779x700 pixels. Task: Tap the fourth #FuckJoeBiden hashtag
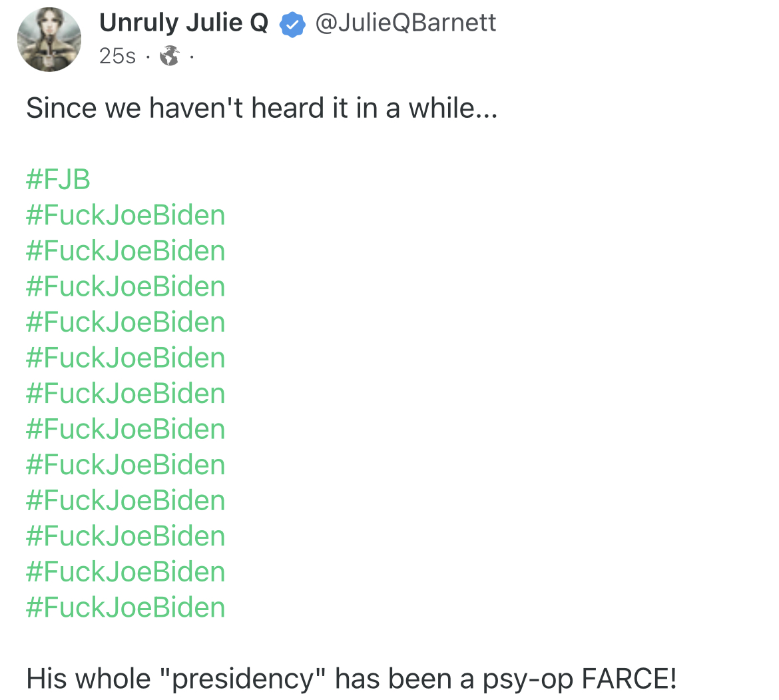[126, 322]
